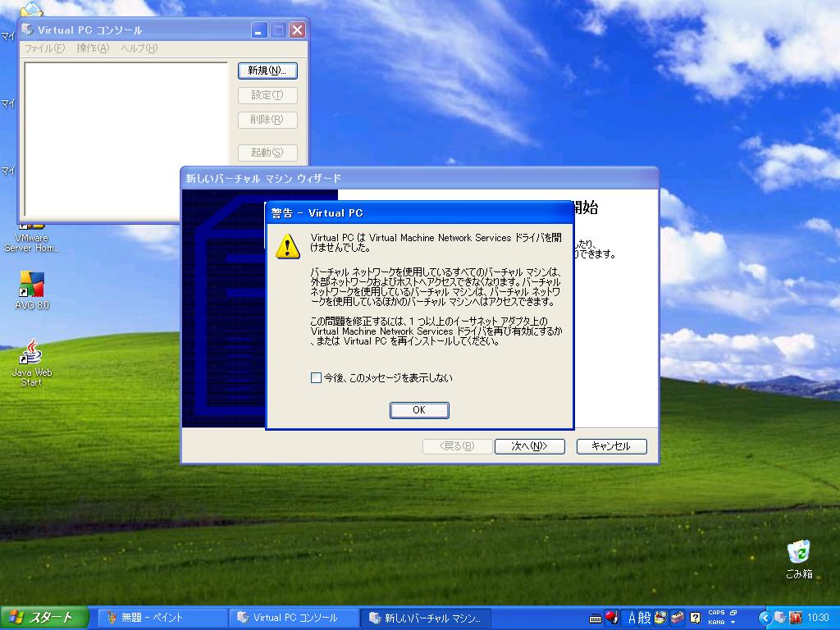Expand hidden tray icons with the chevron

[x=765, y=619]
